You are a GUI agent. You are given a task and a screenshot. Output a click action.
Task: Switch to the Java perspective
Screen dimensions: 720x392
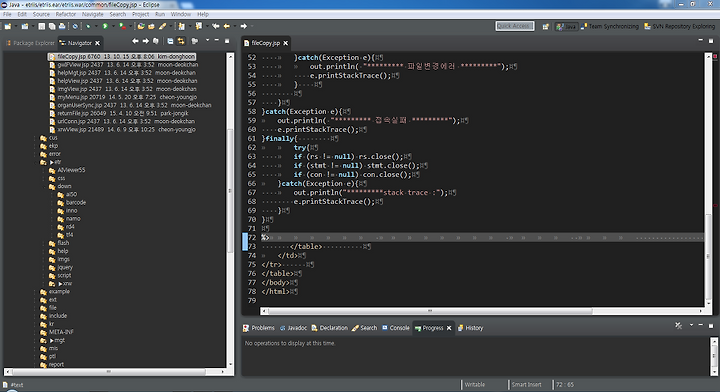tap(566, 27)
